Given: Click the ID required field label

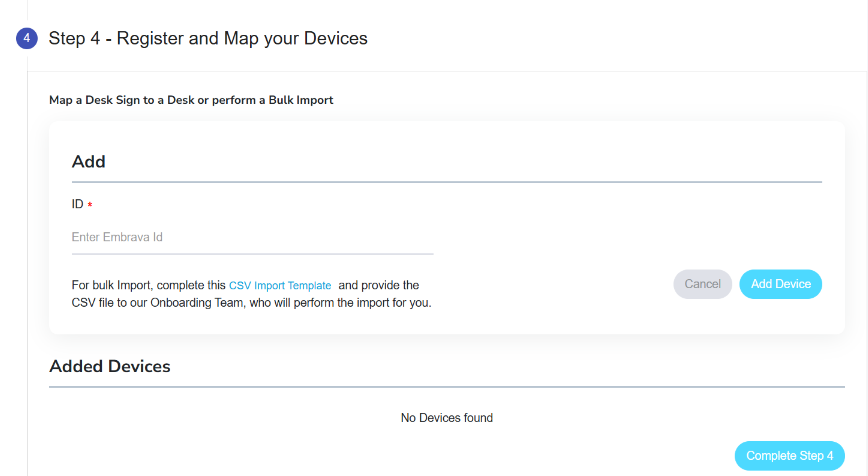Looking at the screenshot, I should point(82,204).
